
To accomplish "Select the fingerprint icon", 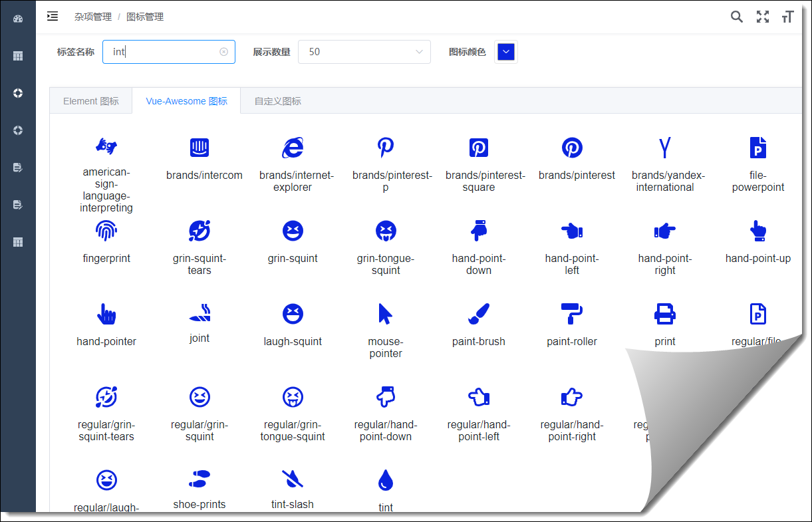I will [106, 231].
